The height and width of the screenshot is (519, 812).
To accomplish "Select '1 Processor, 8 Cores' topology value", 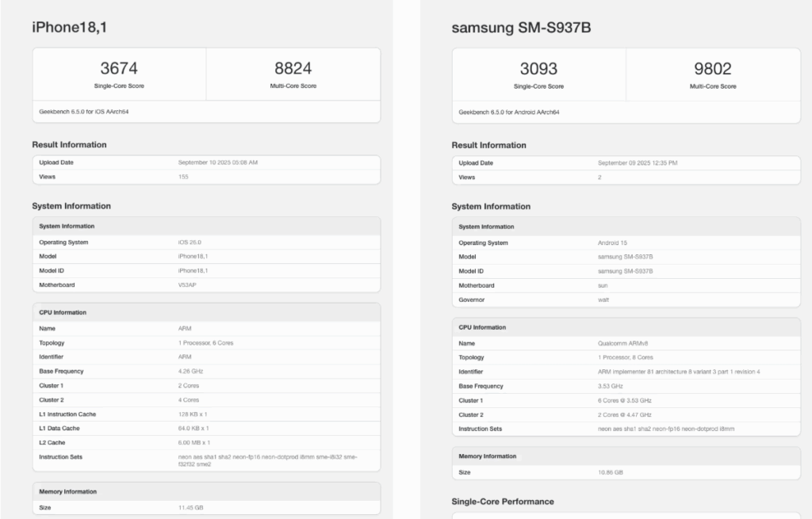I will [x=626, y=357].
